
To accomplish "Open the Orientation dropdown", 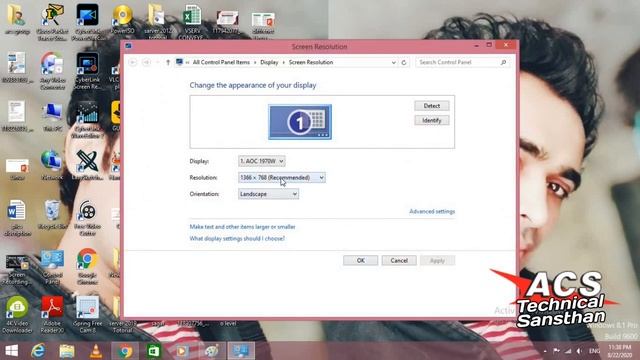I will [x=268, y=194].
